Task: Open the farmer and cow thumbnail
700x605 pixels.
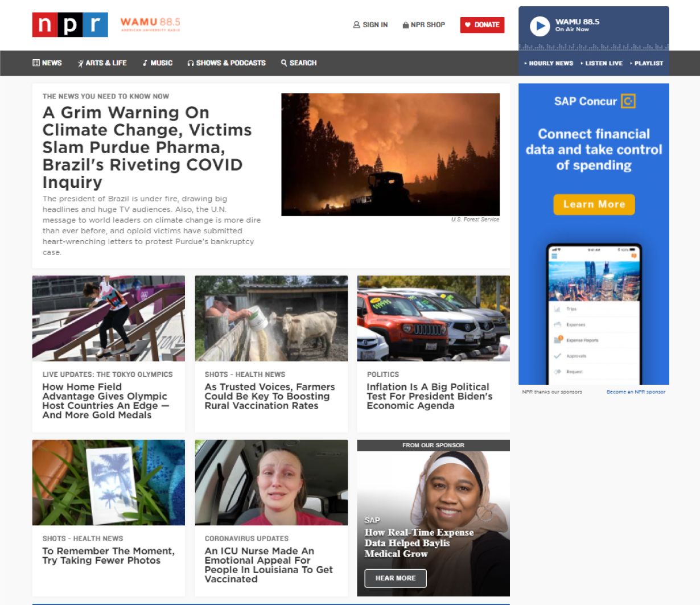Action: pyautogui.click(x=271, y=318)
